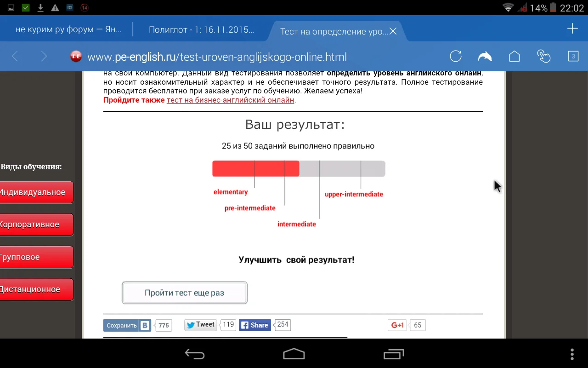The height and width of the screenshot is (368, 588).
Task: Open 'Индивидуальное' training type button
Action: [37, 192]
